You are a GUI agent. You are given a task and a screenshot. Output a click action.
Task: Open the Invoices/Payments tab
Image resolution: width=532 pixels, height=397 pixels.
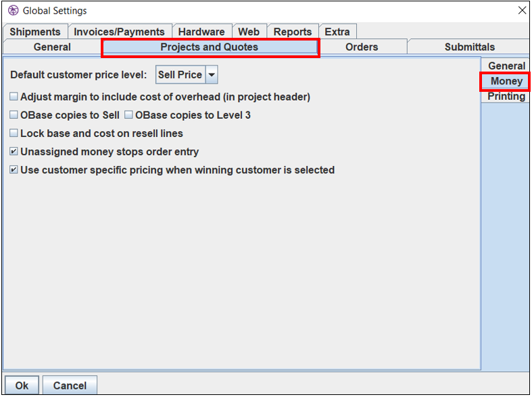point(119,32)
